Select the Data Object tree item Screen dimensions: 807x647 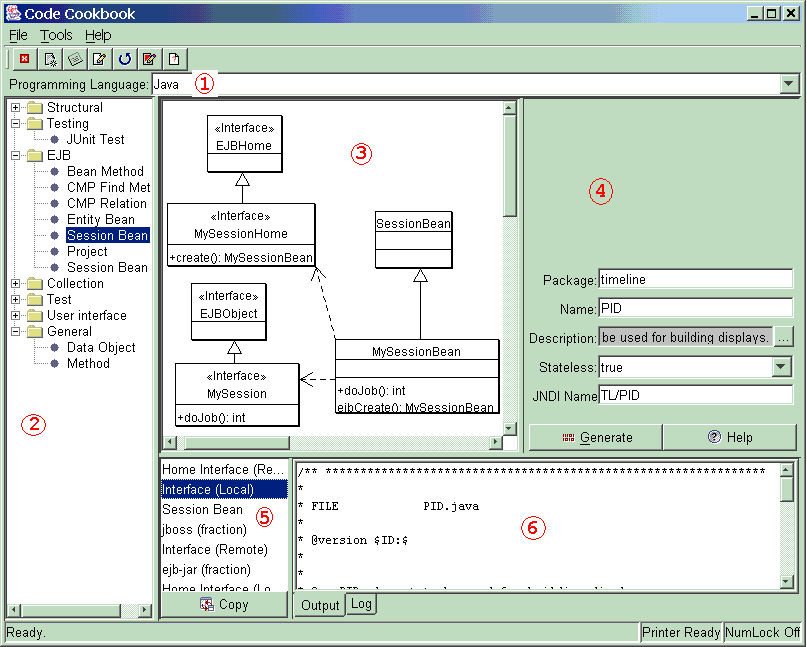coord(101,347)
